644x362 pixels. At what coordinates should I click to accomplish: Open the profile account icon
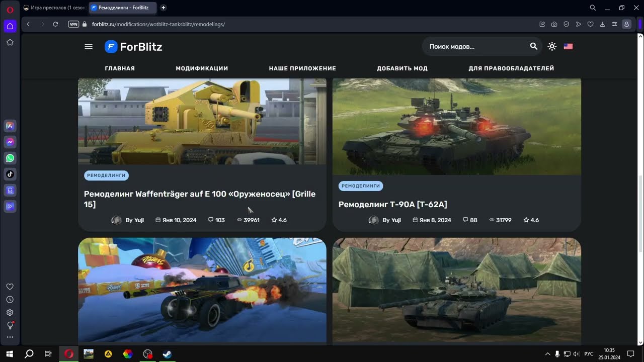[626, 24]
